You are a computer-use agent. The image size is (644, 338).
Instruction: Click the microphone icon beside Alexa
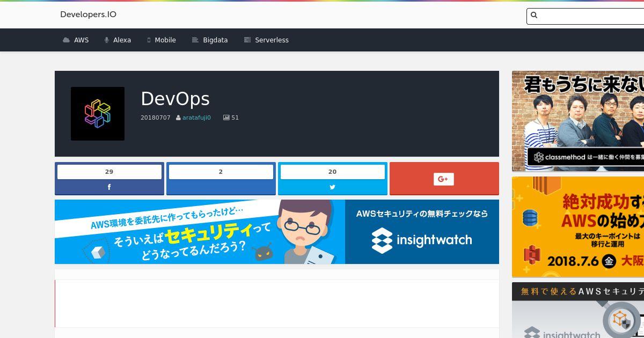click(x=107, y=40)
